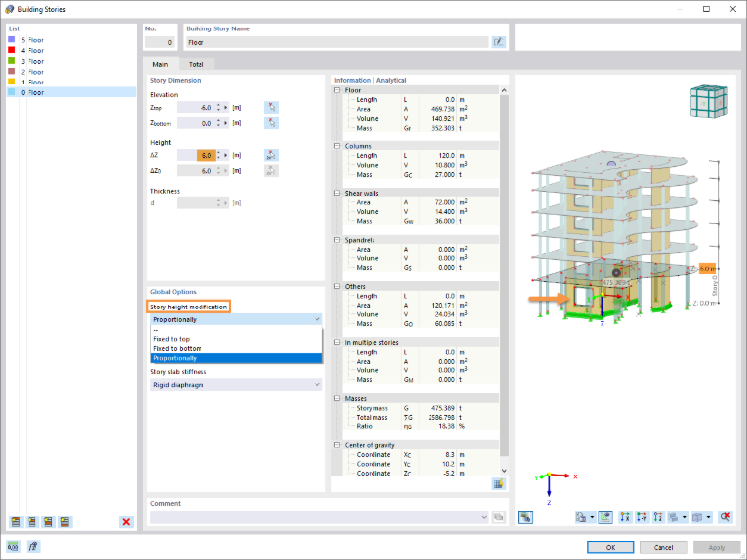Open render mode dropdown arrow
Screen dimensions: 747x560
point(708,517)
